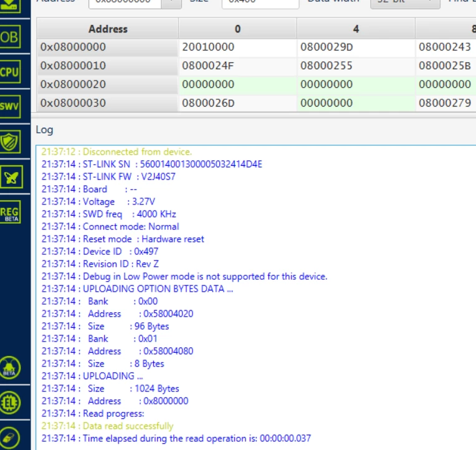This screenshot has width=476, height=450.
Task: Click the ST-LINK SN log line
Action: [152, 165]
